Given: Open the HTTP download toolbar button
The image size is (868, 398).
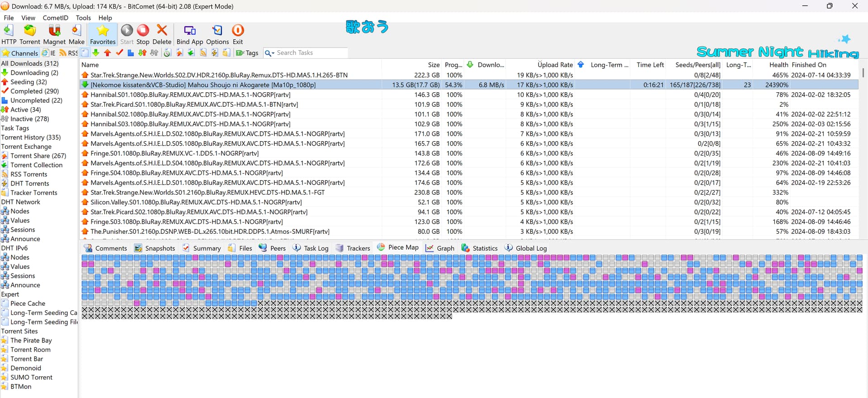Looking at the screenshot, I should tap(9, 35).
